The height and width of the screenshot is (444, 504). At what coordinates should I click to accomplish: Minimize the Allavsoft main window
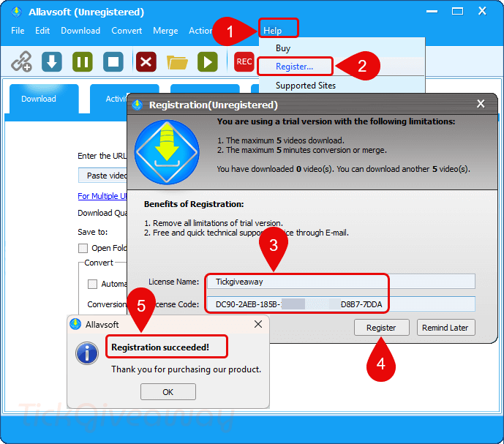click(x=432, y=12)
